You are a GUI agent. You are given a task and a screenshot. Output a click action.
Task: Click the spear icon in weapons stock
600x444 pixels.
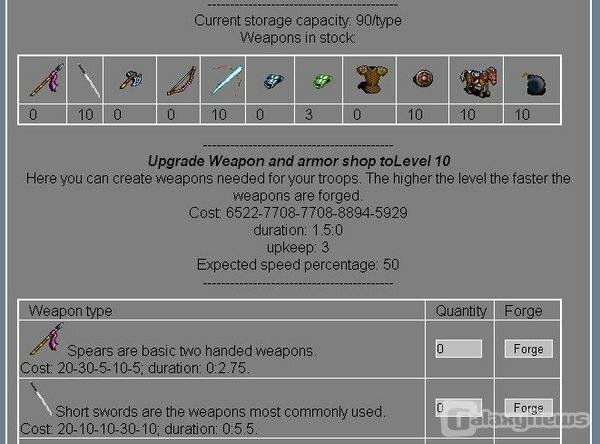click(47, 80)
